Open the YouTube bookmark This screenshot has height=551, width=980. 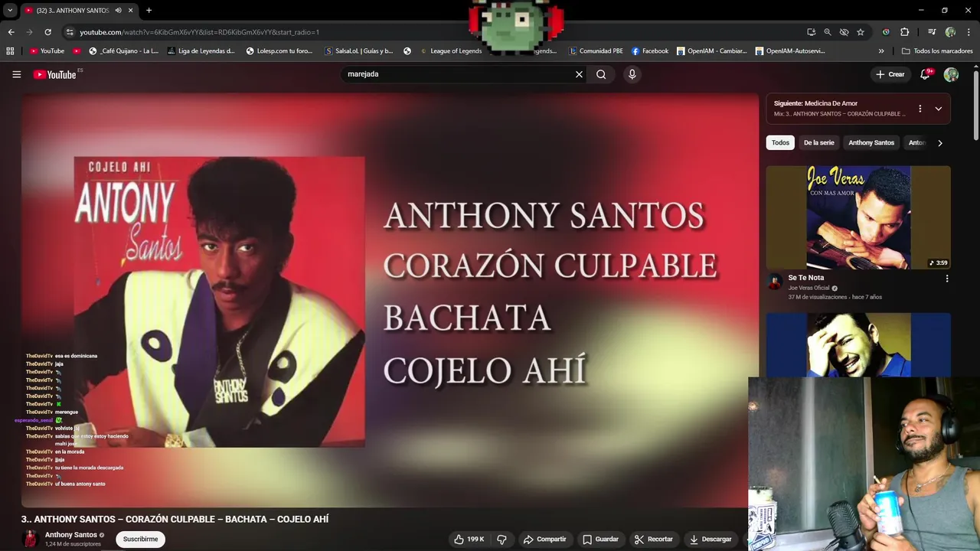[47, 51]
